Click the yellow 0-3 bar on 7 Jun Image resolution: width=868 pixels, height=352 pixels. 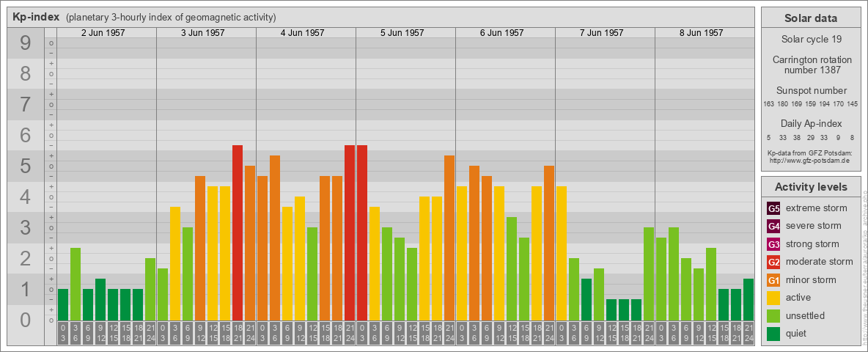562,254
